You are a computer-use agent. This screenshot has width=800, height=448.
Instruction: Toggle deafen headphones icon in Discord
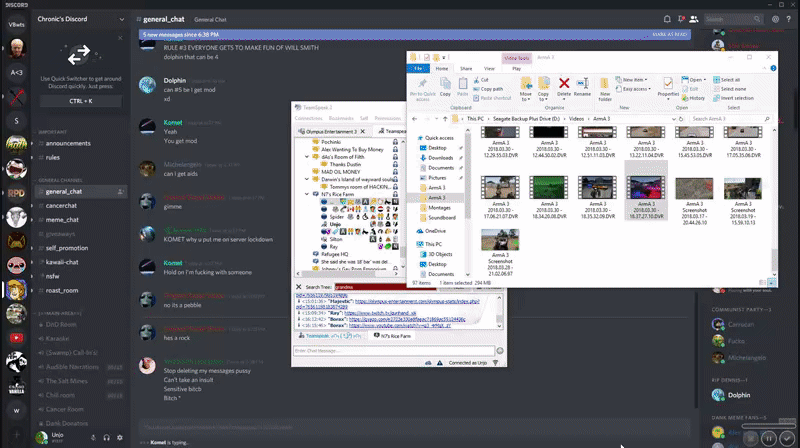pyautogui.click(x=107, y=437)
